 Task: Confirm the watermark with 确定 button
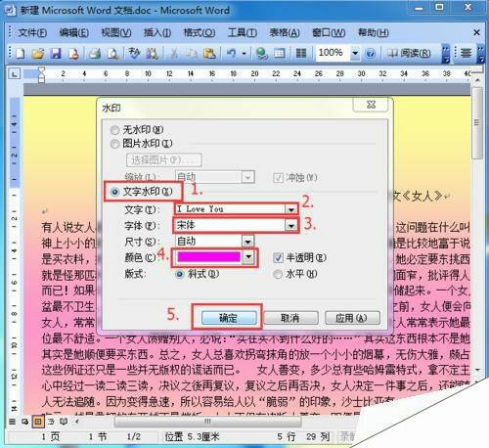229,318
